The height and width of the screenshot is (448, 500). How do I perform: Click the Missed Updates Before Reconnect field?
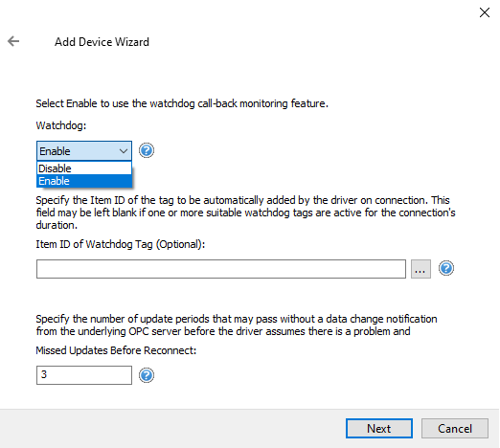point(84,375)
